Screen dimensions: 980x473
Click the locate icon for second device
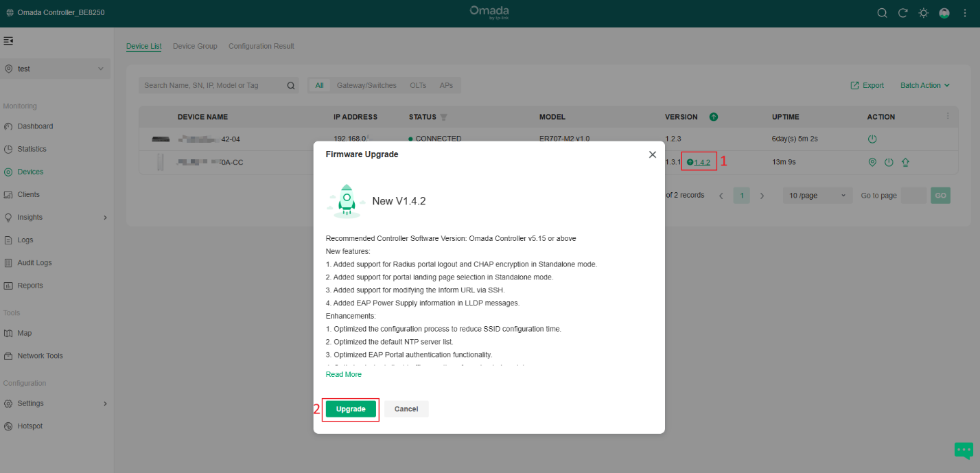coord(872,163)
